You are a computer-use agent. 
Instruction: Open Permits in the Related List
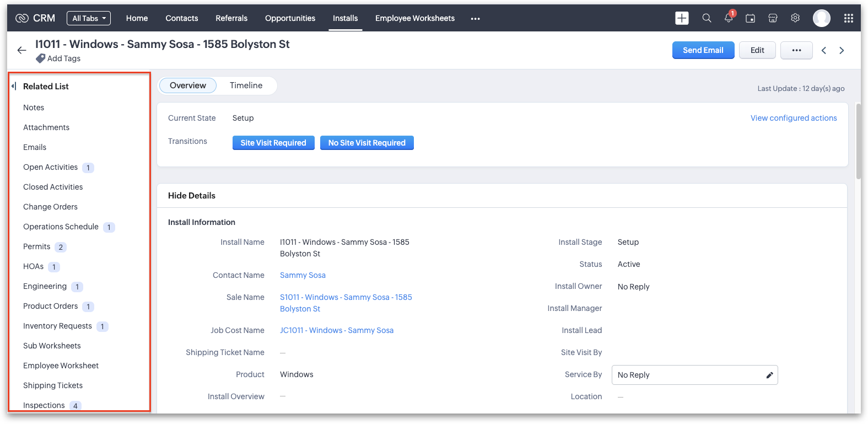point(37,246)
